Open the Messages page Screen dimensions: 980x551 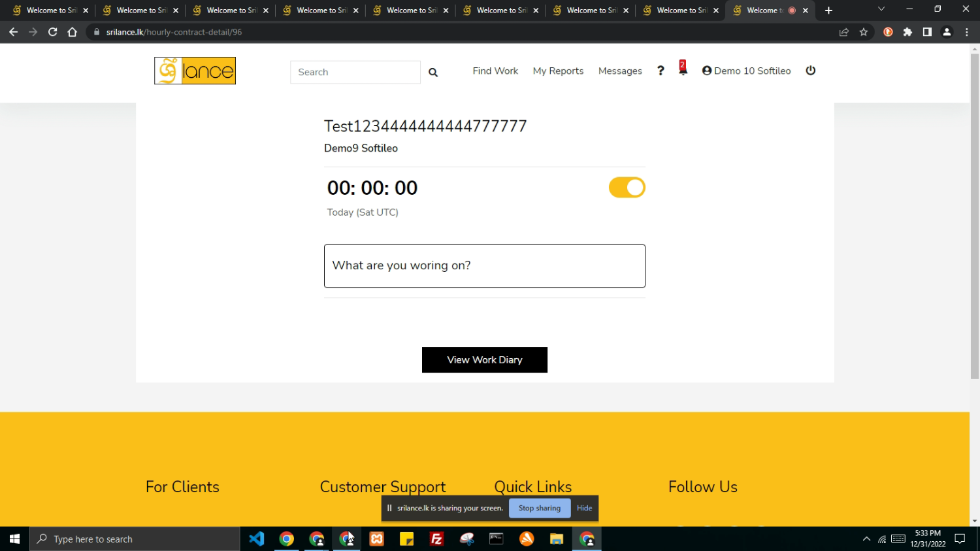620,71
